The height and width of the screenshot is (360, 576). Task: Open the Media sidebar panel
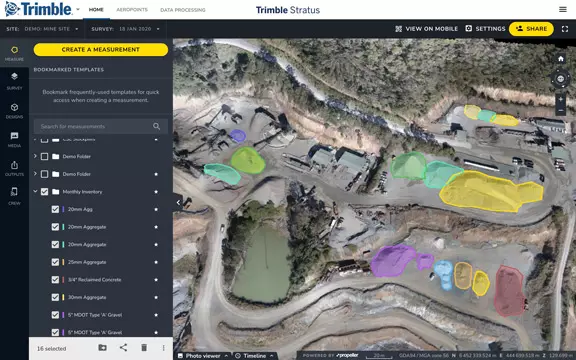14,139
